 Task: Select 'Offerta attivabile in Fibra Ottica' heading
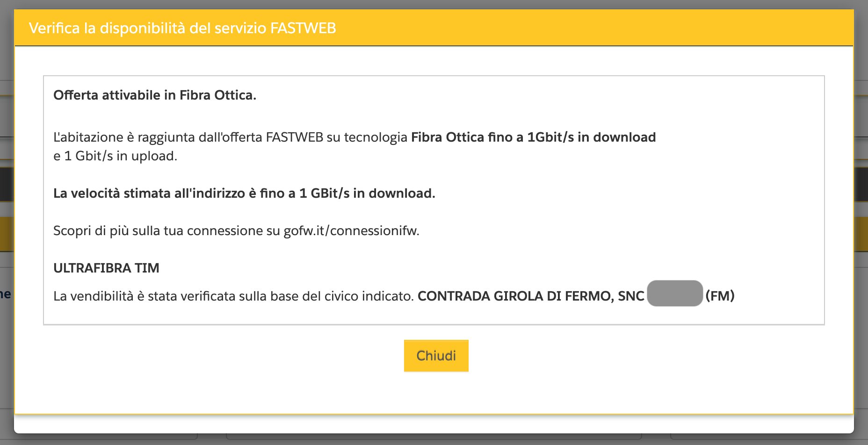click(154, 95)
